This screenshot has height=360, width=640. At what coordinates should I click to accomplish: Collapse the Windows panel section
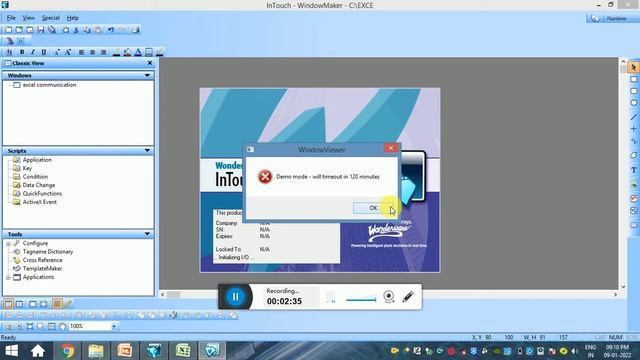(147, 76)
